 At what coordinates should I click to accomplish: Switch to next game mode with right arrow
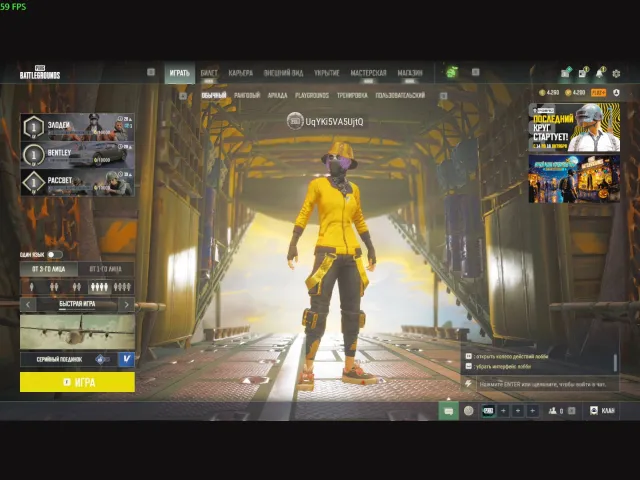click(x=127, y=304)
